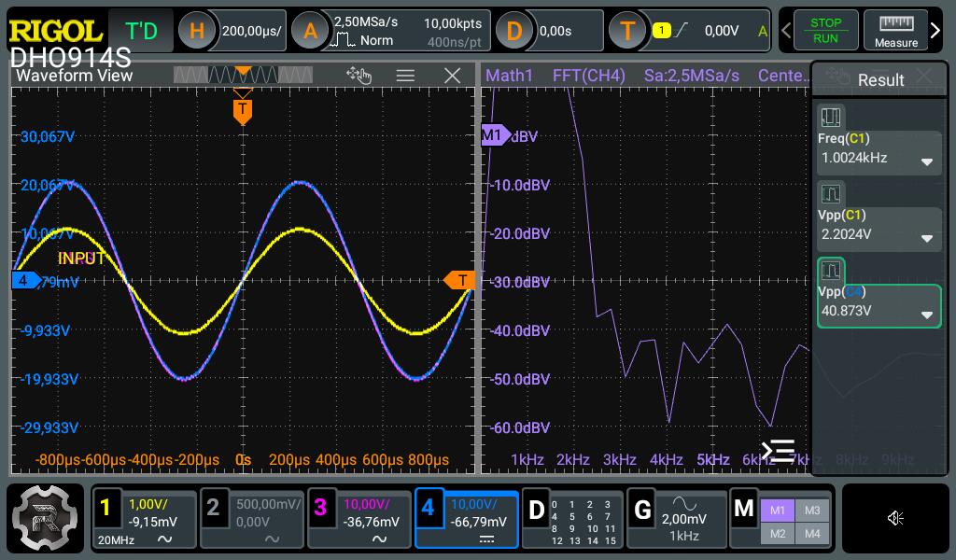Open the signal generator G button

pos(642,511)
